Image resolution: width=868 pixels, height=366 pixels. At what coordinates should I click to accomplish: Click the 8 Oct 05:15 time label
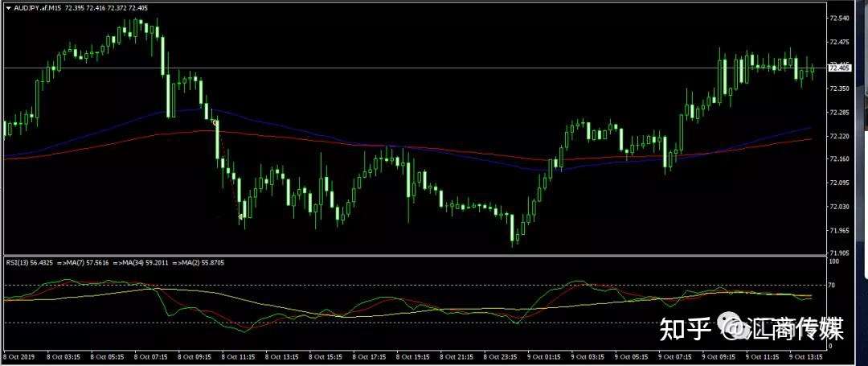coord(106,357)
